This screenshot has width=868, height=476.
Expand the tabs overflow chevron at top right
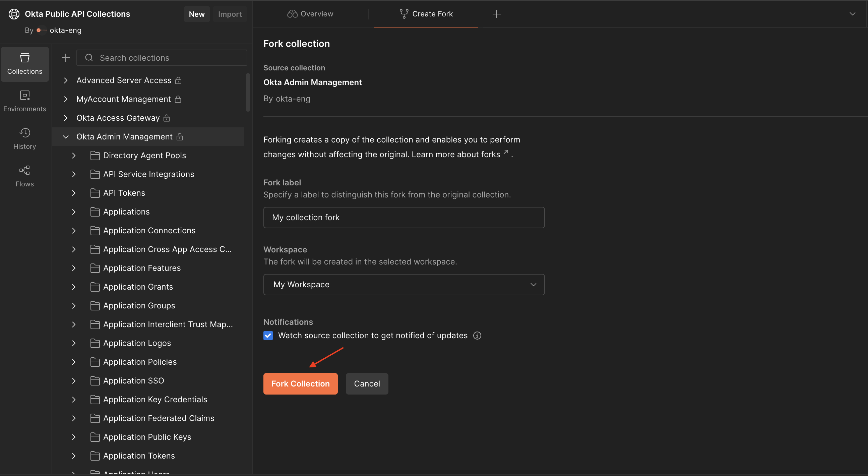tap(852, 14)
